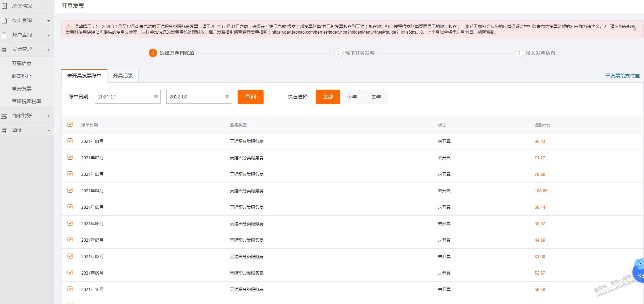
Task: Click the 发票管理 sidebar icon
Action: 4,49
